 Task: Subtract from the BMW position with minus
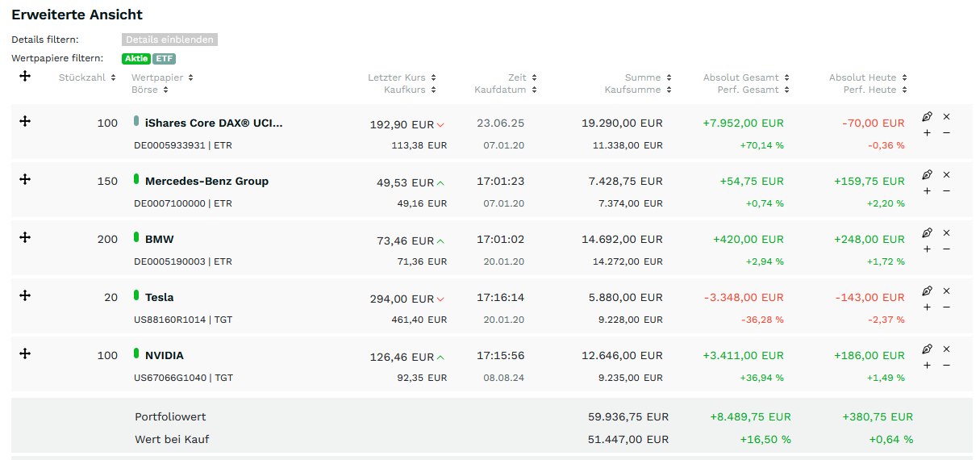point(947,249)
